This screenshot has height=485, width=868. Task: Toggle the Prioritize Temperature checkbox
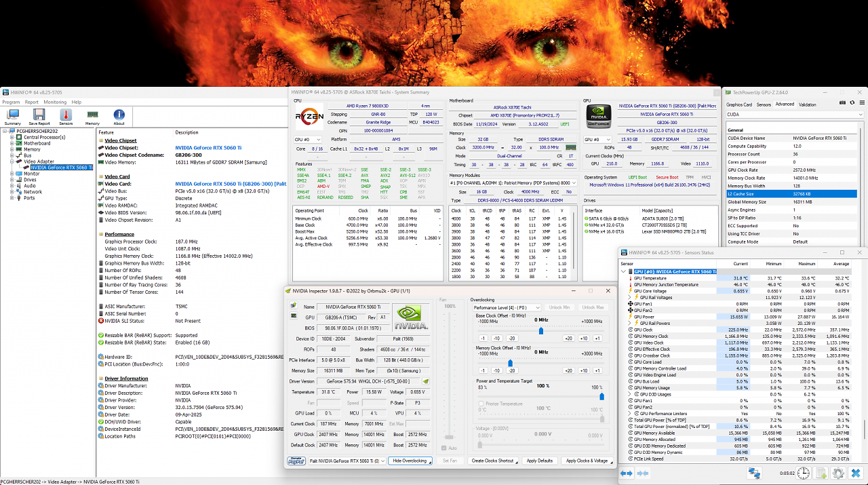[481, 404]
